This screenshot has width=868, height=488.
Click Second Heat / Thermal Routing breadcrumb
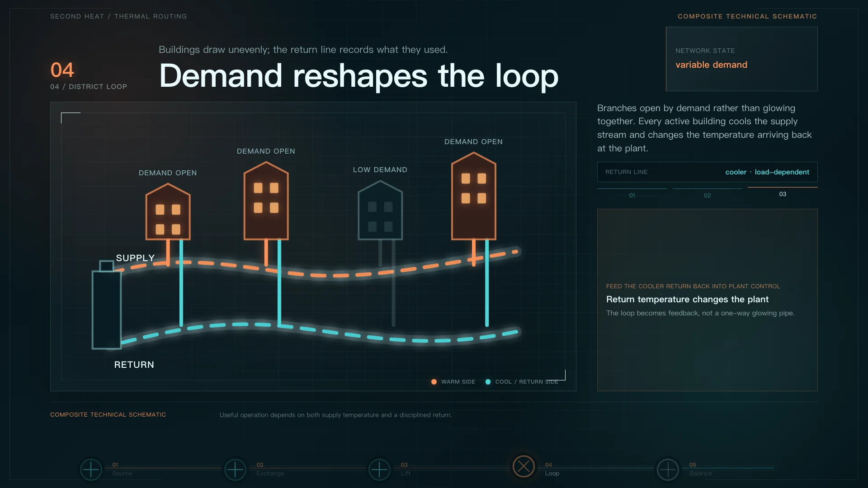click(x=118, y=16)
